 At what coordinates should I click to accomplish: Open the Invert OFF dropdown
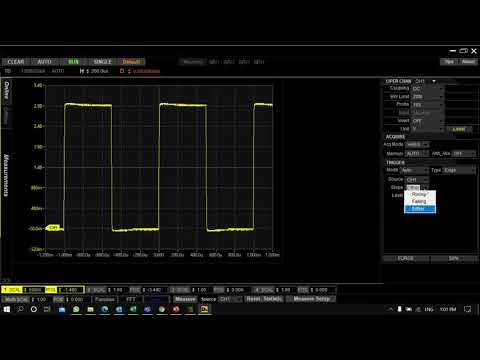(x=428, y=121)
